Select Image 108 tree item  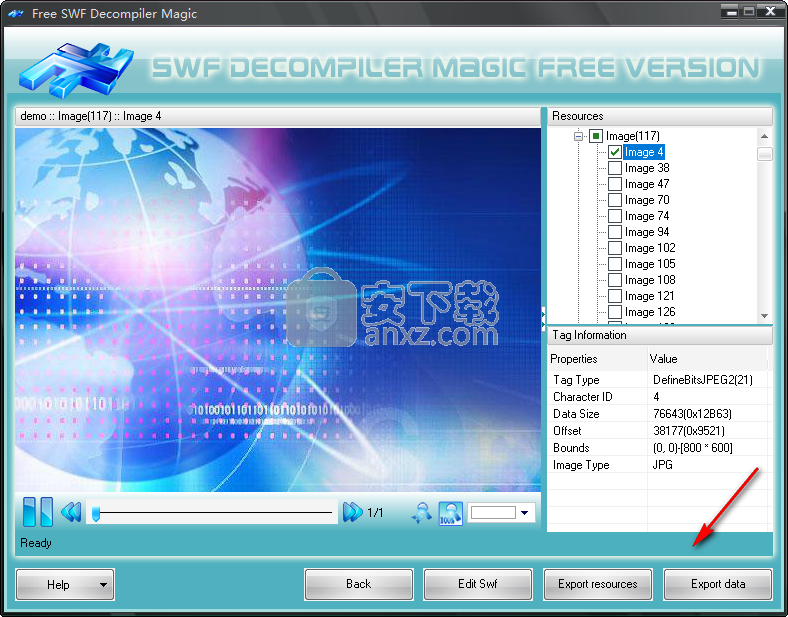tap(650, 280)
